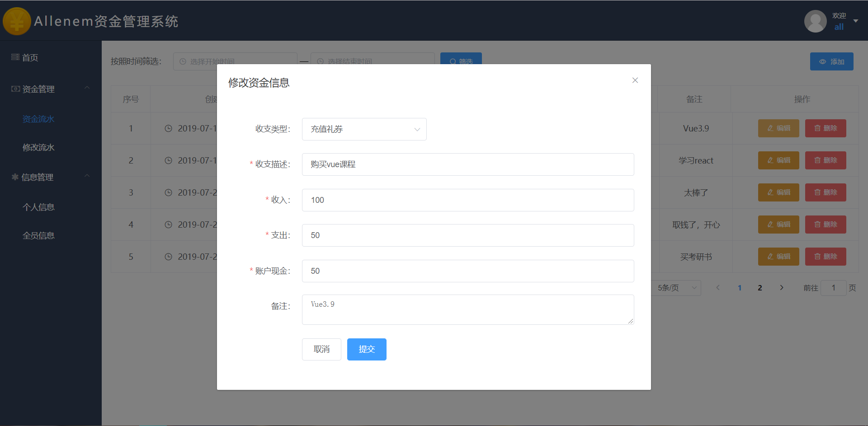Click the user avatar icon
868x426 pixels.
pos(815,21)
